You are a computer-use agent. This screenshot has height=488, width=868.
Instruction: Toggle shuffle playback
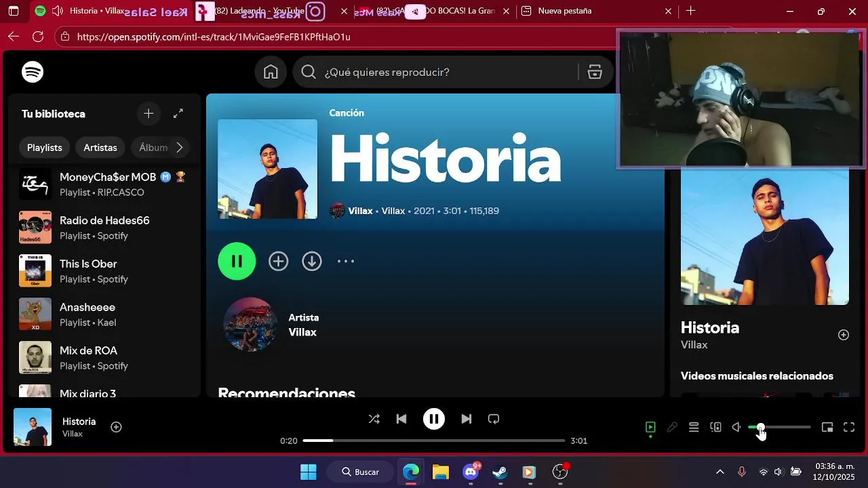(x=374, y=419)
